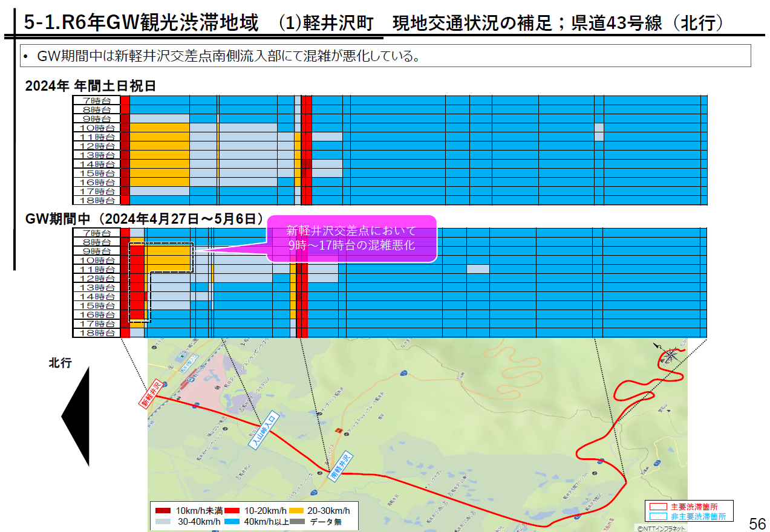Click 11時台 row label in 年間土日祝日 chart
770x532 pixels.
97,137
